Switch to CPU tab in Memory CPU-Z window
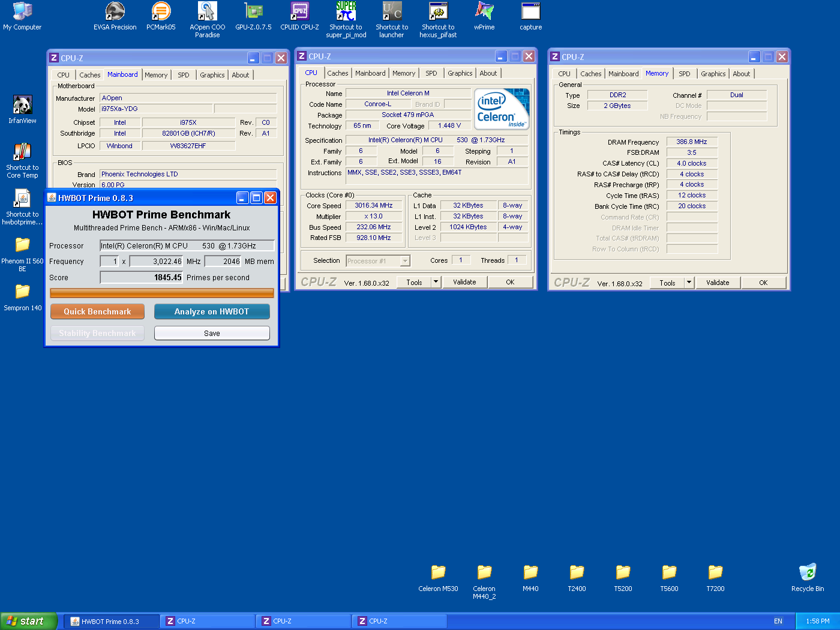 (x=565, y=74)
